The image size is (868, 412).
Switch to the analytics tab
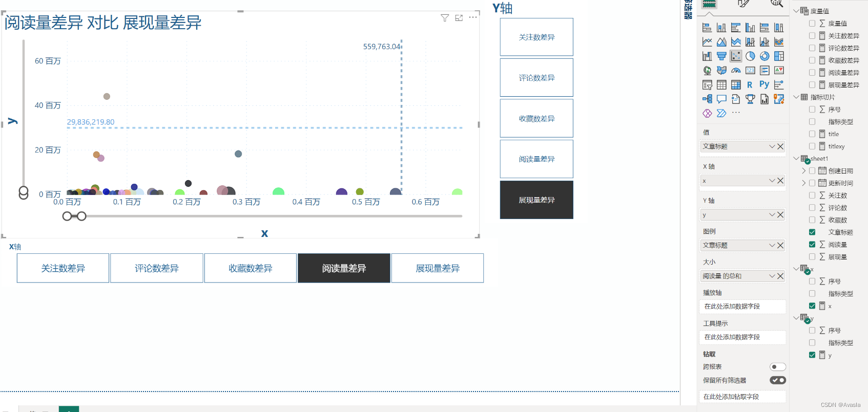point(777,4)
